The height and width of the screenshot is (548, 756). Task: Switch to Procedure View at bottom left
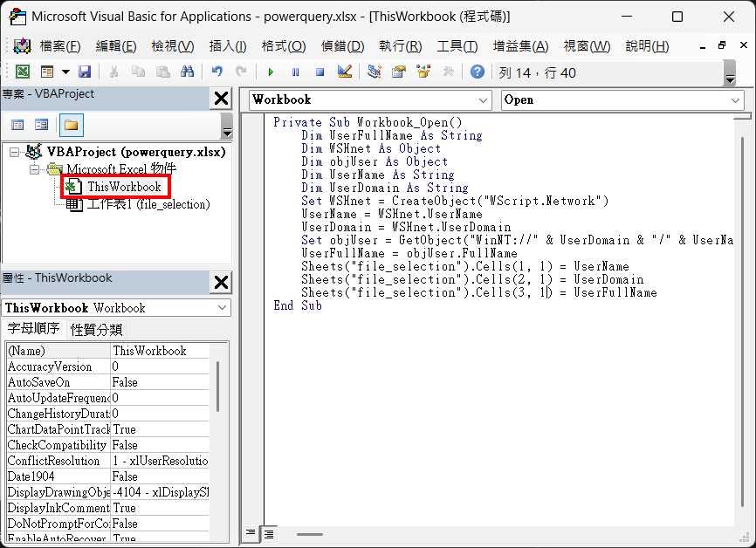click(251, 533)
